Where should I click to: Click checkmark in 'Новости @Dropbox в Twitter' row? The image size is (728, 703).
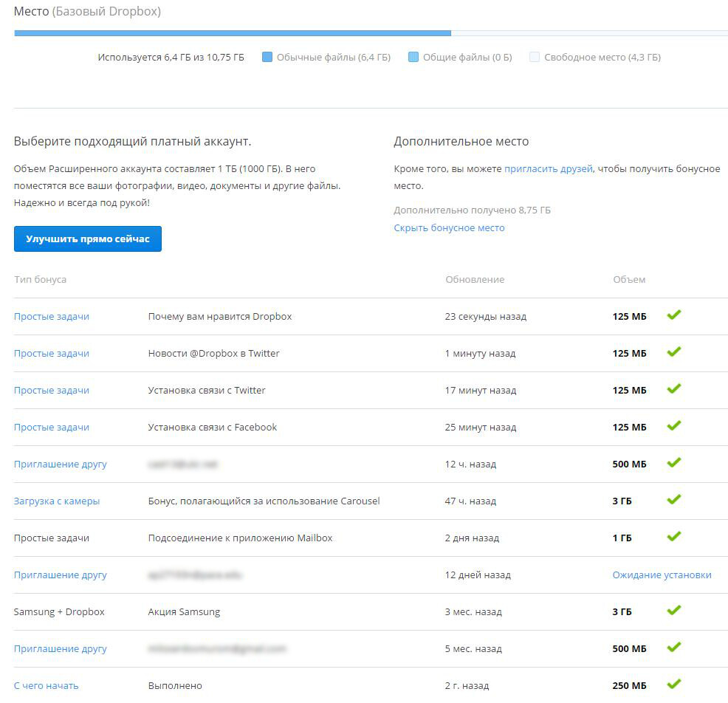(673, 352)
